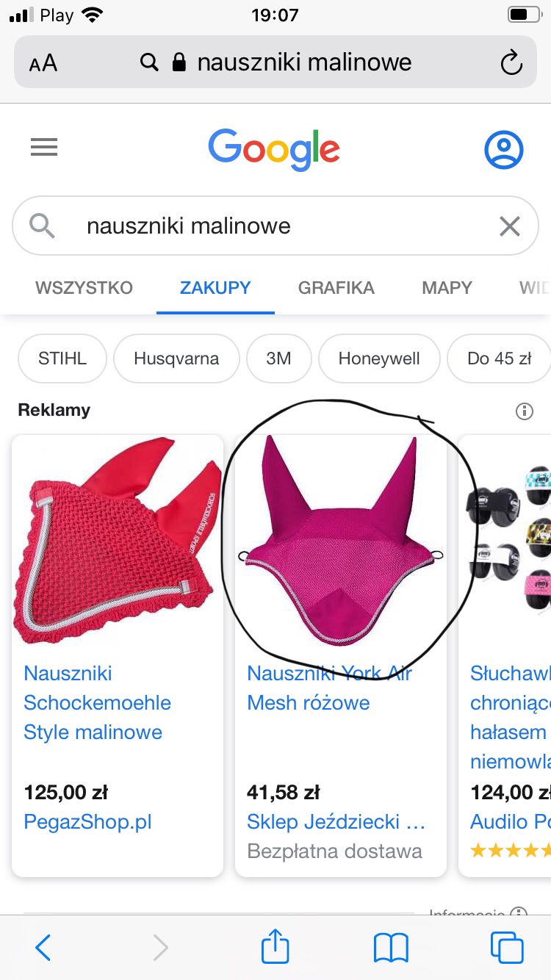Tap the magnifier icon in search box

point(43,226)
